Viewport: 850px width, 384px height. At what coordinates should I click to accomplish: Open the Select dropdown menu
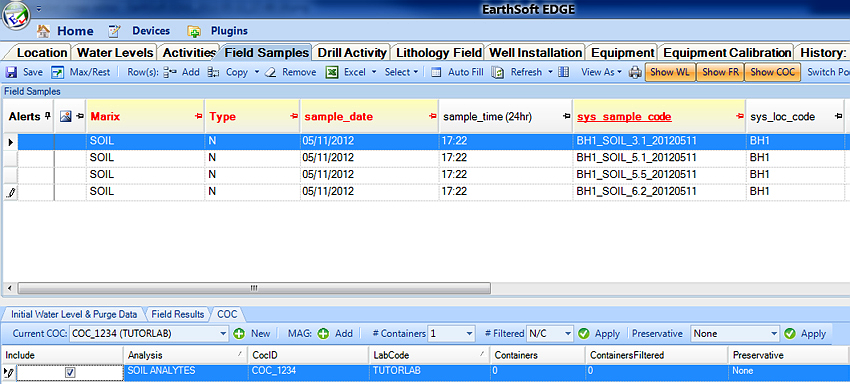pyautogui.click(x=401, y=72)
